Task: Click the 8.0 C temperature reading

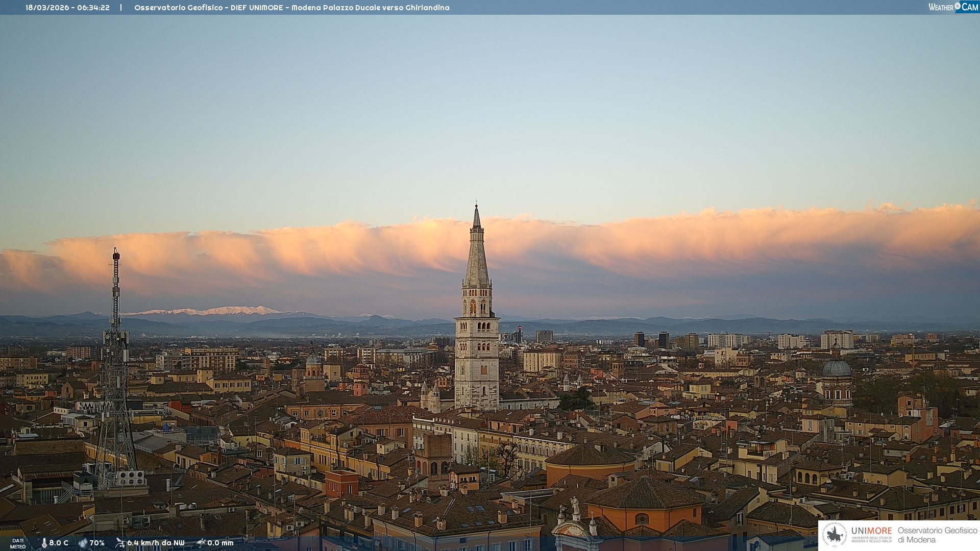Action: [59, 543]
